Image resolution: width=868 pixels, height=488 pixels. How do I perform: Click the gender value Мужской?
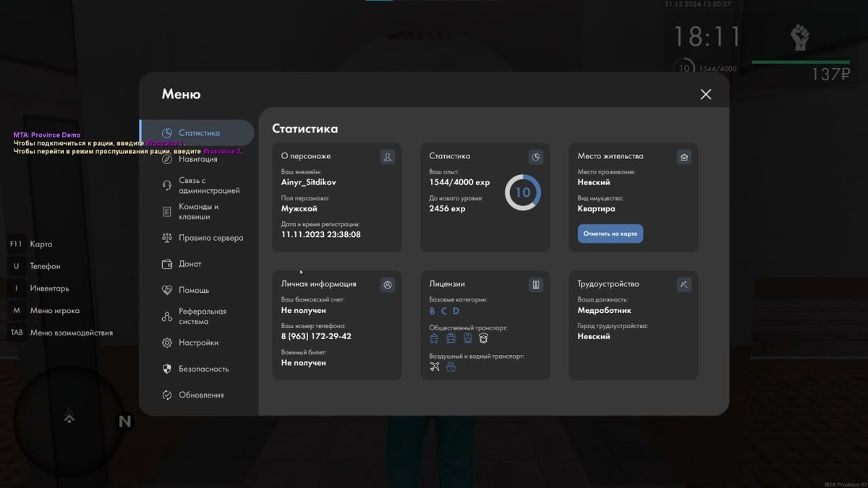point(299,208)
